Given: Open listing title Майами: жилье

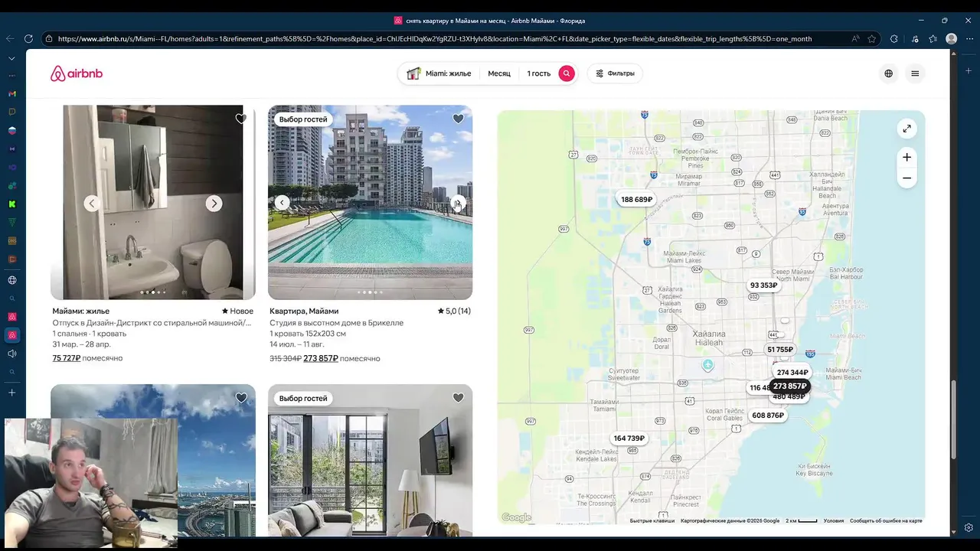Looking at the screenshot, I should point(81,311).
